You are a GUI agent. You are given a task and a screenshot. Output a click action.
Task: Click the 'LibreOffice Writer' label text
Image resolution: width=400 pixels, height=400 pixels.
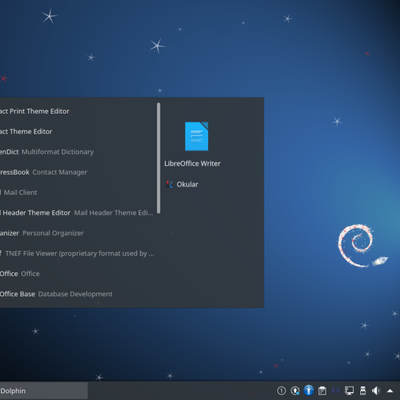[192, 164]
